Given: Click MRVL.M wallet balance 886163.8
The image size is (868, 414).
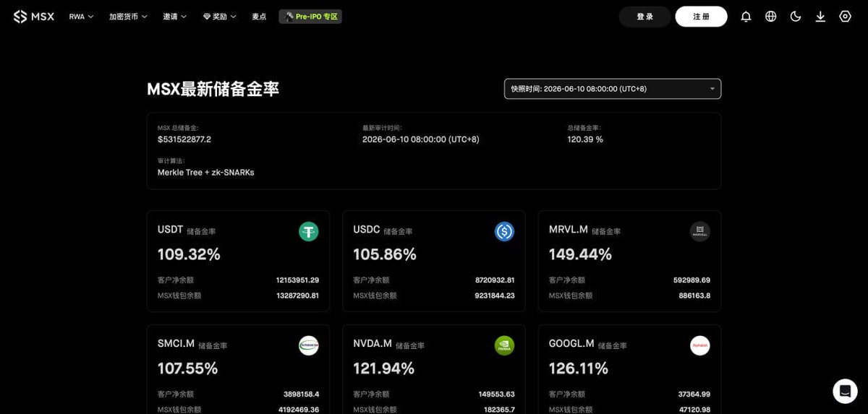Looking at the screenshot, I should [x=694, y=296].
